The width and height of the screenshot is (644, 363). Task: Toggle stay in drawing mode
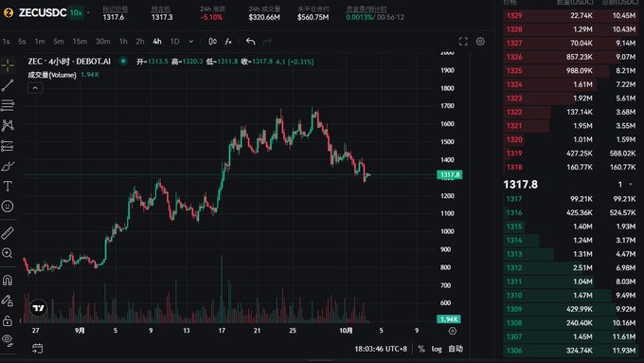(x=8, y=300)
